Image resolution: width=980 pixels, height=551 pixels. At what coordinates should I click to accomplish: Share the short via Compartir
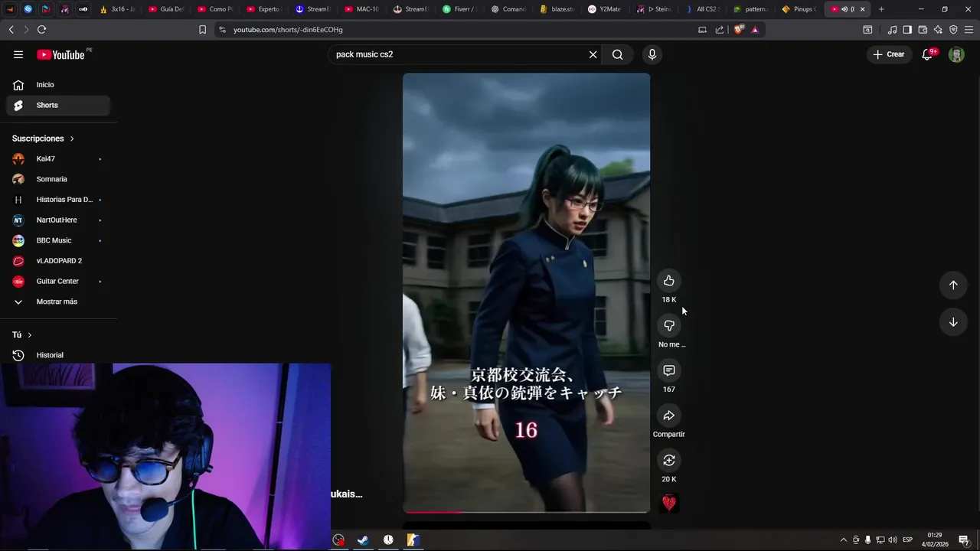(669, 416)
